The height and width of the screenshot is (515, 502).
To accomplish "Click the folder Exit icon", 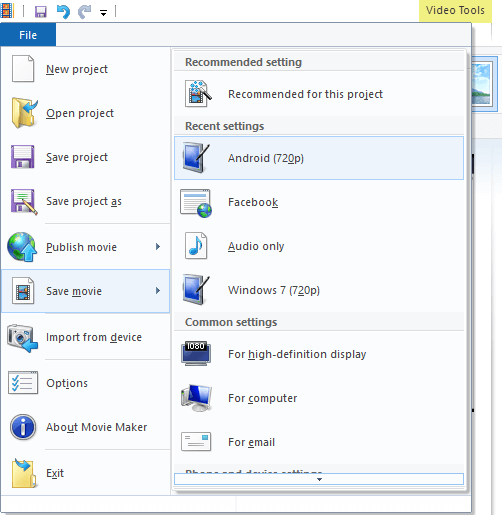I will tap(24, 473).
